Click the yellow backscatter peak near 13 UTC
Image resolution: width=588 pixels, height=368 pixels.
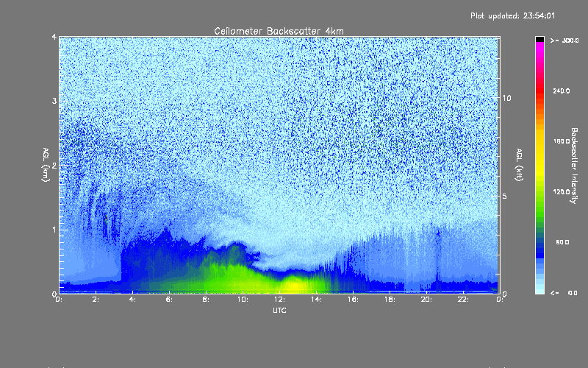295,285
